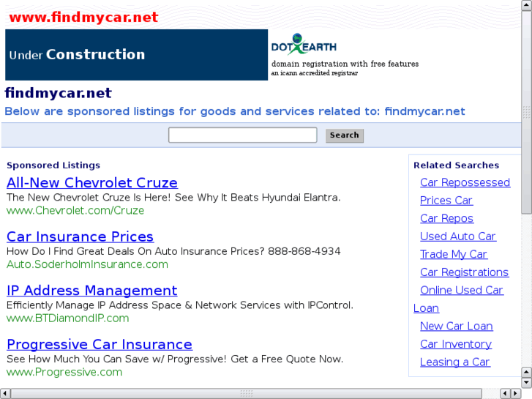Visit www.Chevrolet.com/Cruze green URL
This screenshot has width=532, height=399.
[75, 211]
